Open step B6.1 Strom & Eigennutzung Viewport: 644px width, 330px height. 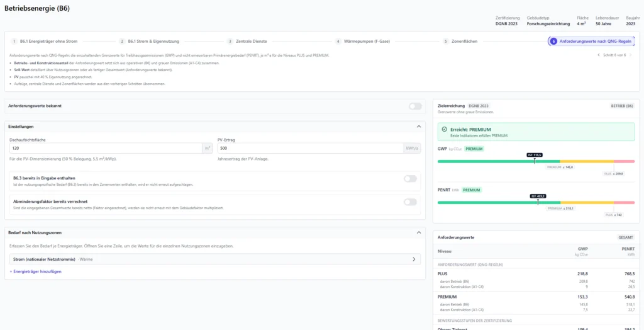tap(153, 42)
